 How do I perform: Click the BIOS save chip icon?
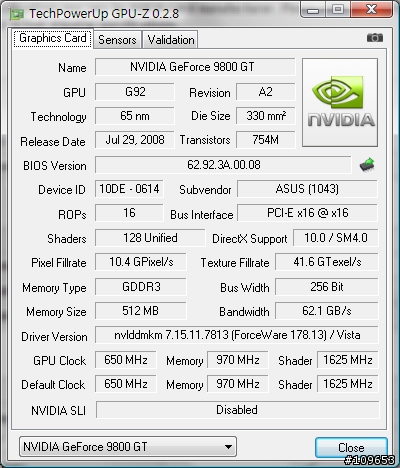coord(367,165)
